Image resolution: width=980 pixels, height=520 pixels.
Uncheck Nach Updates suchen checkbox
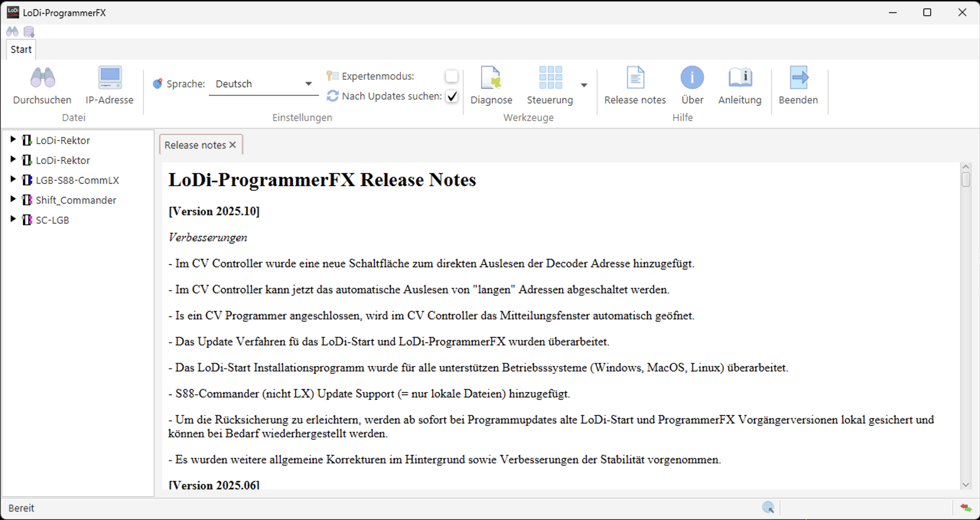451,96
